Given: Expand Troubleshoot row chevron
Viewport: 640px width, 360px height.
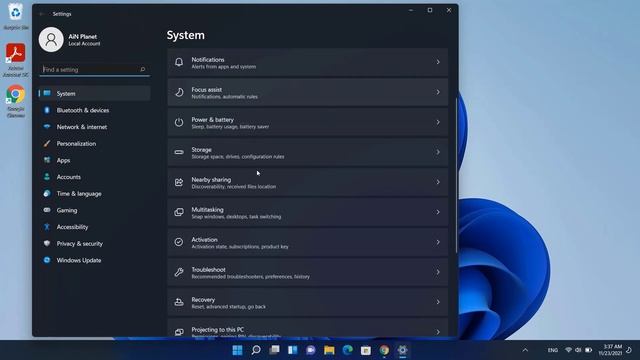Looking at the screenshot, I should tap(438, 272).
